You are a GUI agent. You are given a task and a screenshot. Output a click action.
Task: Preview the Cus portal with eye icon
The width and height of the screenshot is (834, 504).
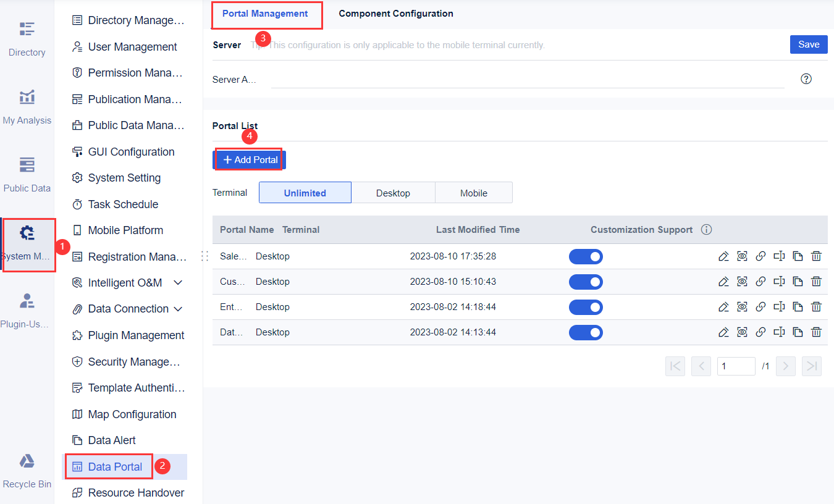(742, 281)
